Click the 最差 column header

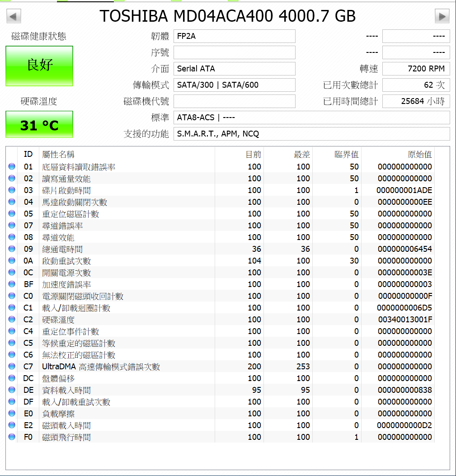pos(302,155)
